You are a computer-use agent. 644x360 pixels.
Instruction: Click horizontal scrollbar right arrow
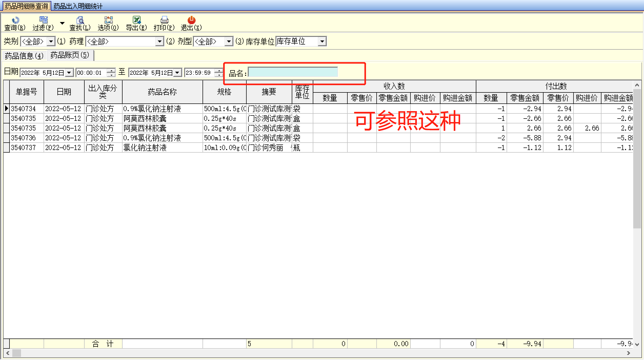[x=628, y=353]
